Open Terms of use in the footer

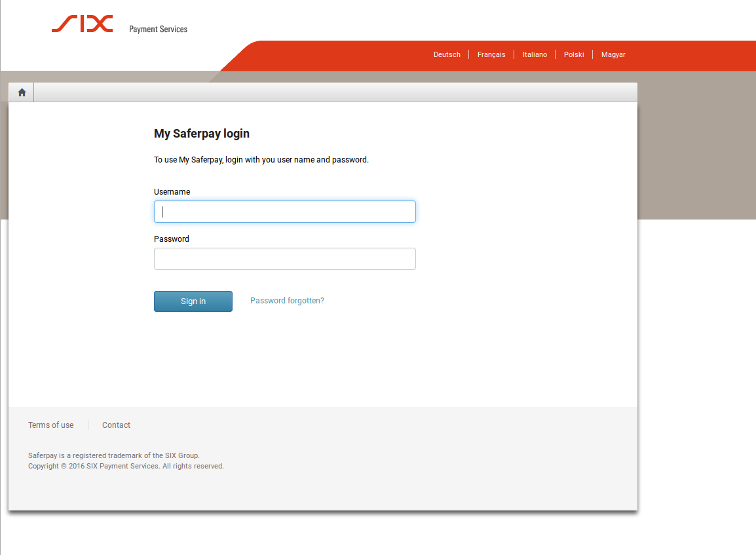[x=51, y=425]
